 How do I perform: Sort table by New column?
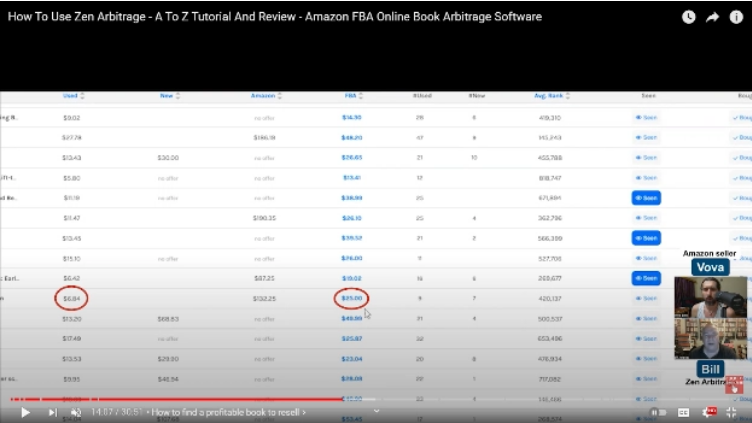click(170, 96)
